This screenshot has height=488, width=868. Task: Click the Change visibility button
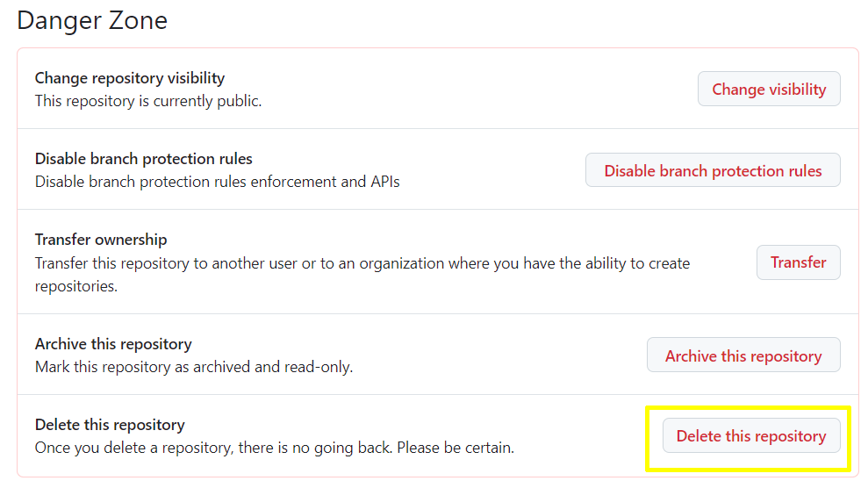(769, 90)
